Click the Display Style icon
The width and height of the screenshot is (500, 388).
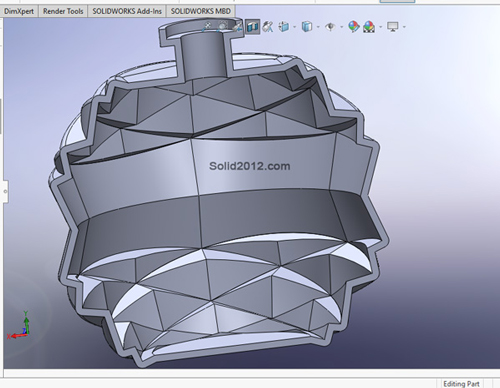click(x=307, y=26)
